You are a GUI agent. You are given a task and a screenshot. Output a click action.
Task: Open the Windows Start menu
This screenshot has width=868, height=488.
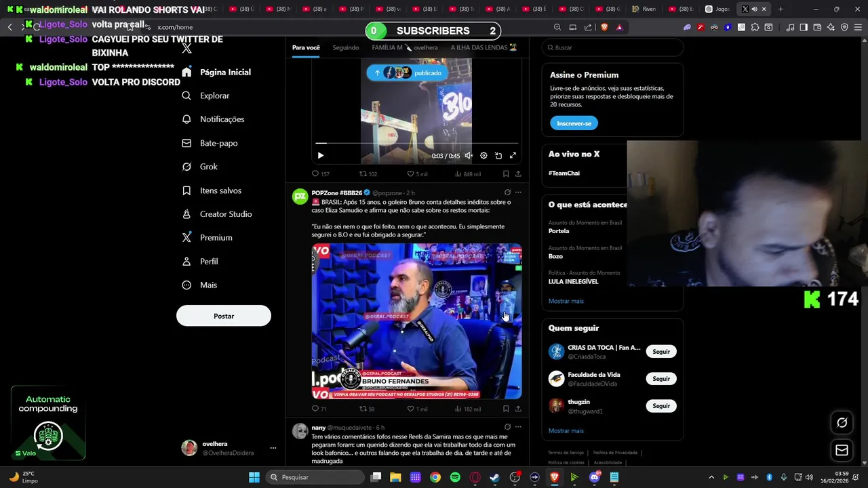[254, 477]
